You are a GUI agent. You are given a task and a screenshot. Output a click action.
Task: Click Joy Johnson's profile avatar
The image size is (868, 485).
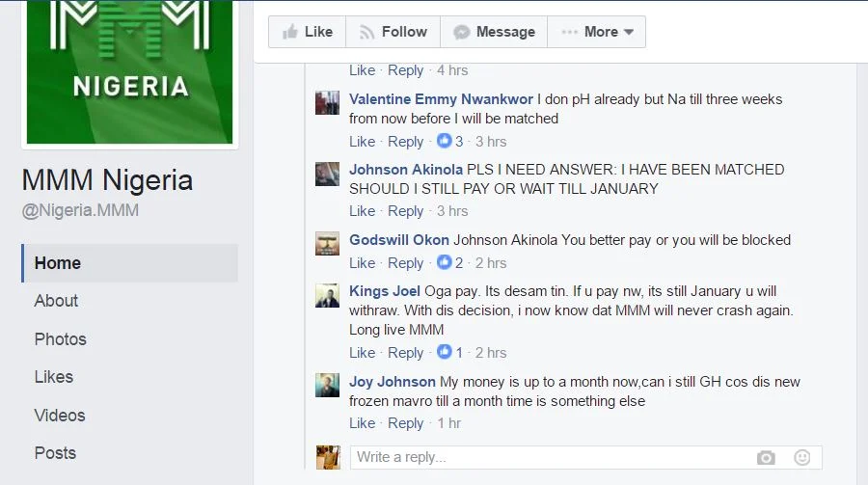(327, 386)
